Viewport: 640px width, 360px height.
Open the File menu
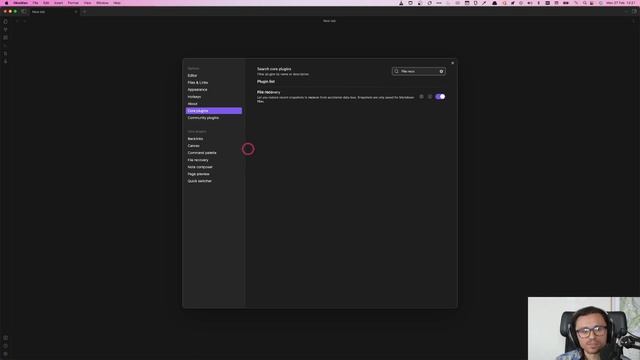(x=36, y=3)
